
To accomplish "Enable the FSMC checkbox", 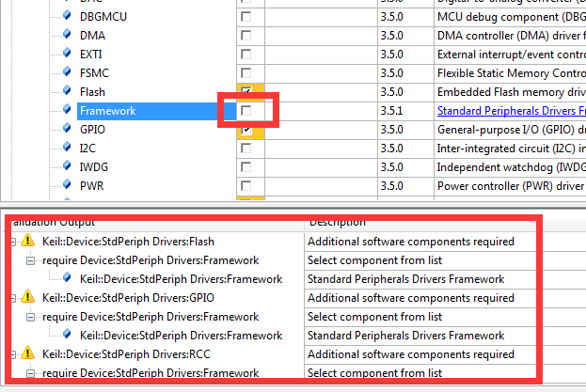I will (x=245, y=72).
